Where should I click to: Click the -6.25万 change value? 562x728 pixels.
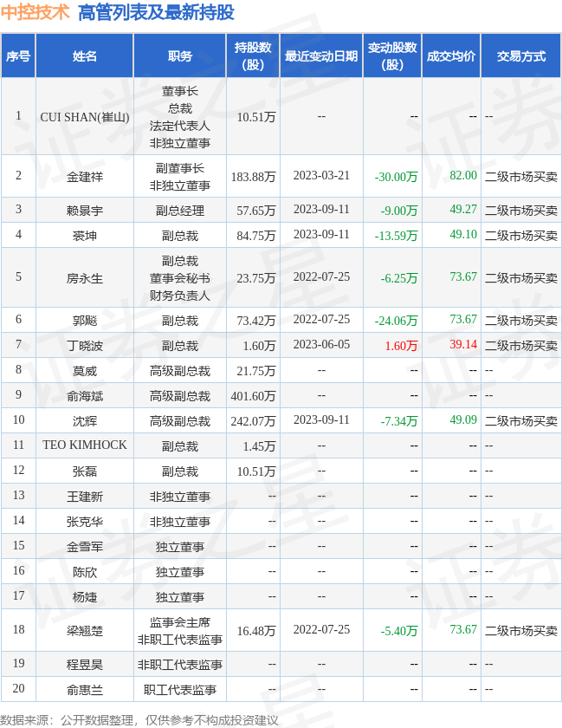pyautogui.click(x=399, y=278)
